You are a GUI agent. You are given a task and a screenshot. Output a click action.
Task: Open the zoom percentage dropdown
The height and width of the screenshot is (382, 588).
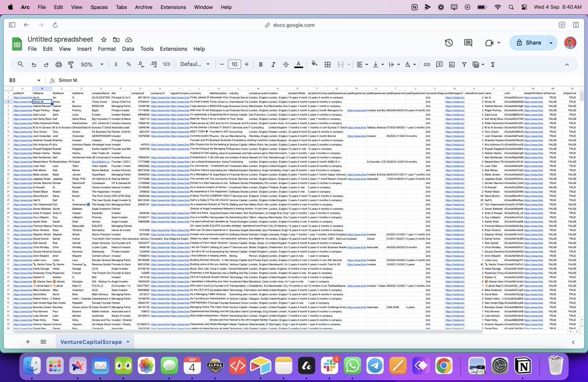(90, 64)
